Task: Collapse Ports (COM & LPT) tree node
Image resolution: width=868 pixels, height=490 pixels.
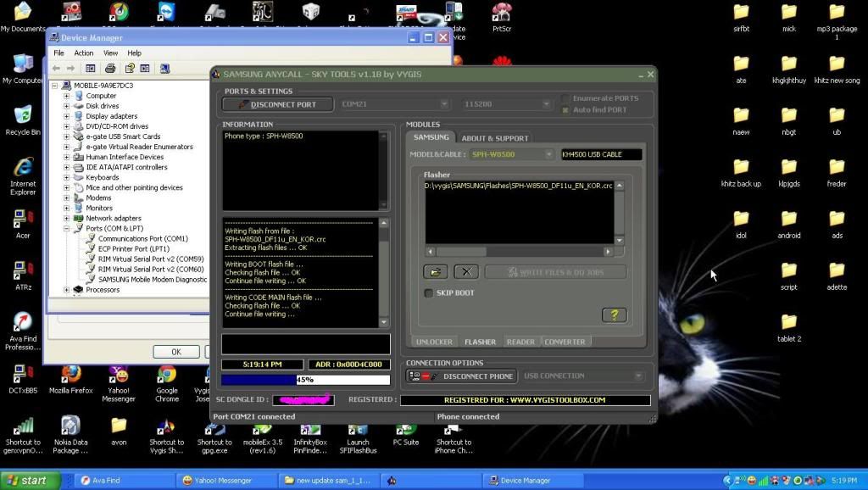Action: pos(66,228)
